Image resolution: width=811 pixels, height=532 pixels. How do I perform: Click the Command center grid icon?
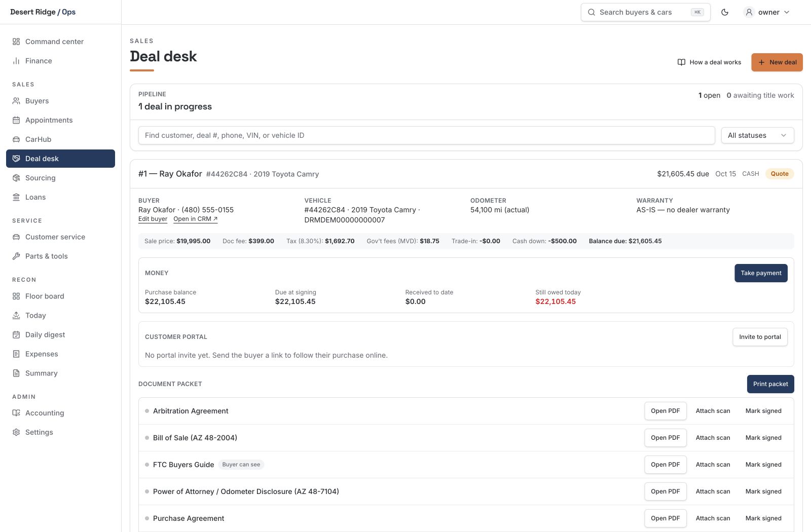16,42
